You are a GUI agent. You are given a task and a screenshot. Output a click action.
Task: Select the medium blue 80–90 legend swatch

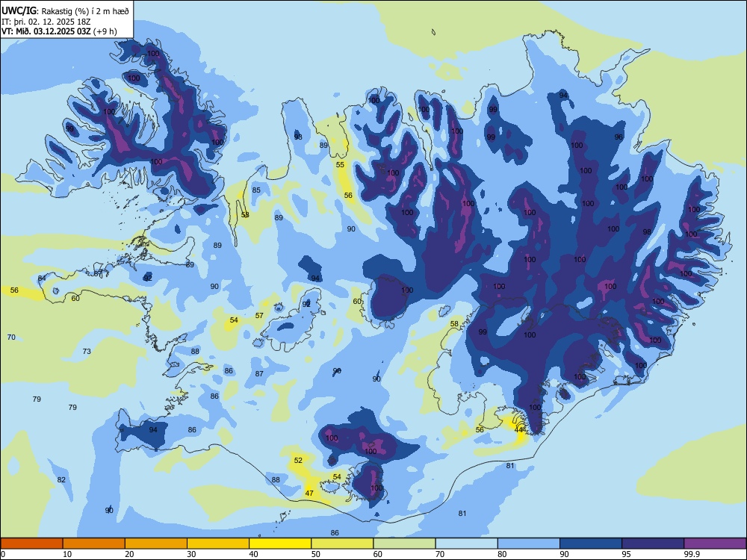(x=529, y=544)
